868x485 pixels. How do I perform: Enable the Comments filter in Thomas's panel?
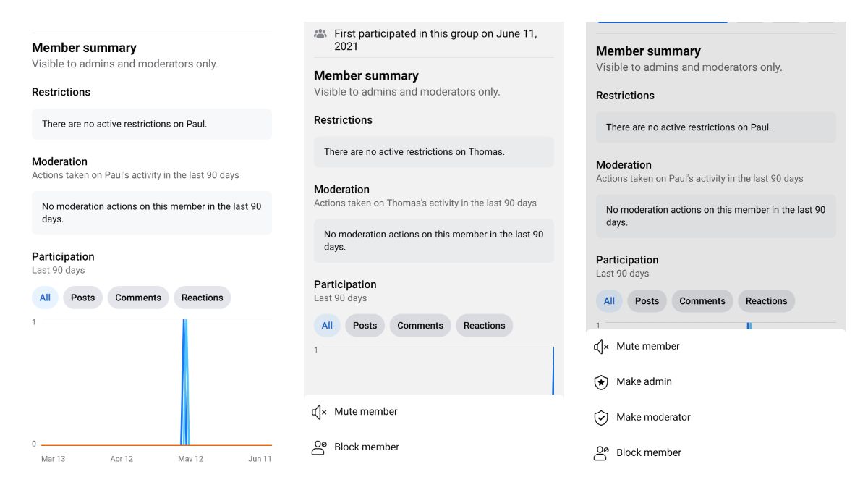pyautogui.click(x=420, y=325)
